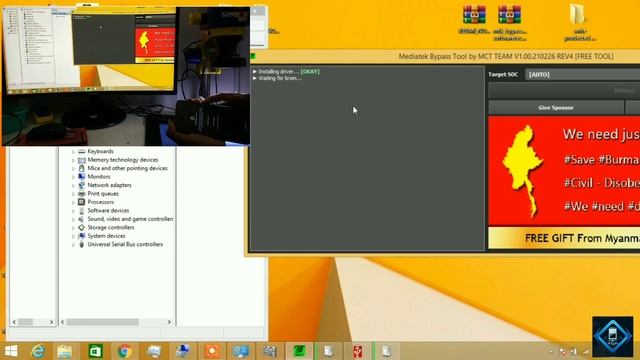
Task: Open the Windows Start button
Action: (x=11, y=351)
